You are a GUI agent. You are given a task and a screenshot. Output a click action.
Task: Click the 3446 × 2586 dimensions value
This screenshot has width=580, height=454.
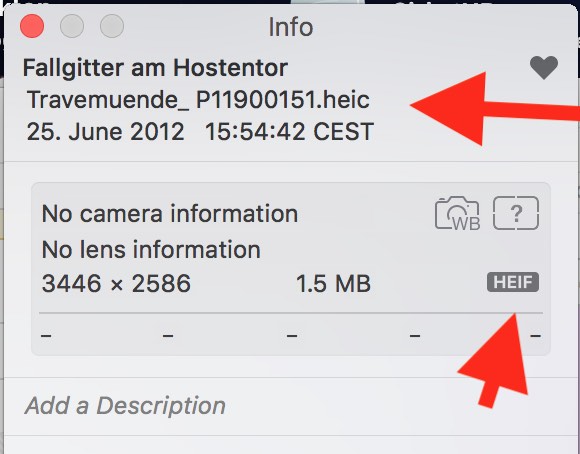tap(117, 283)
